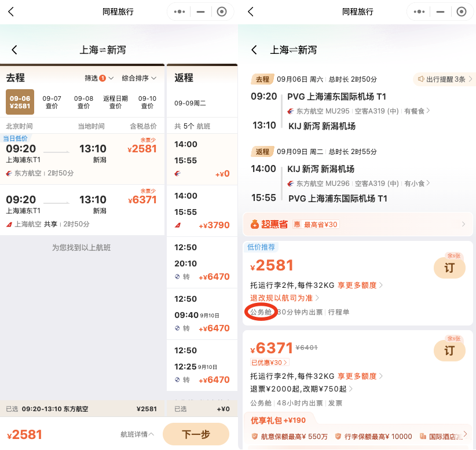Close right mini-program with target circle icon

point(462,12)
